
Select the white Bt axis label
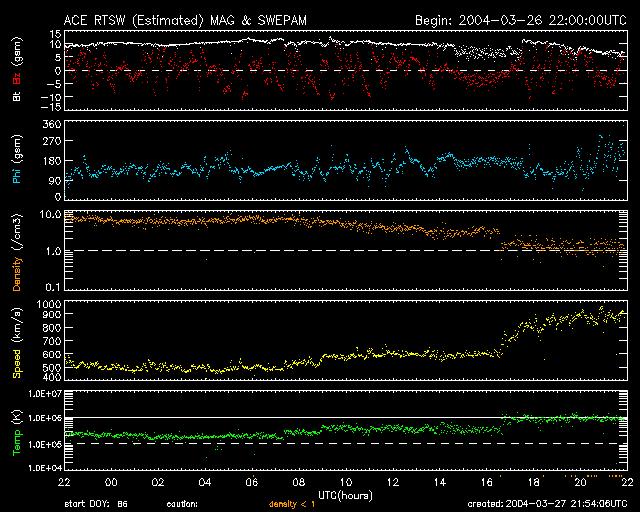pyautogui.click(x=17, y=96)
